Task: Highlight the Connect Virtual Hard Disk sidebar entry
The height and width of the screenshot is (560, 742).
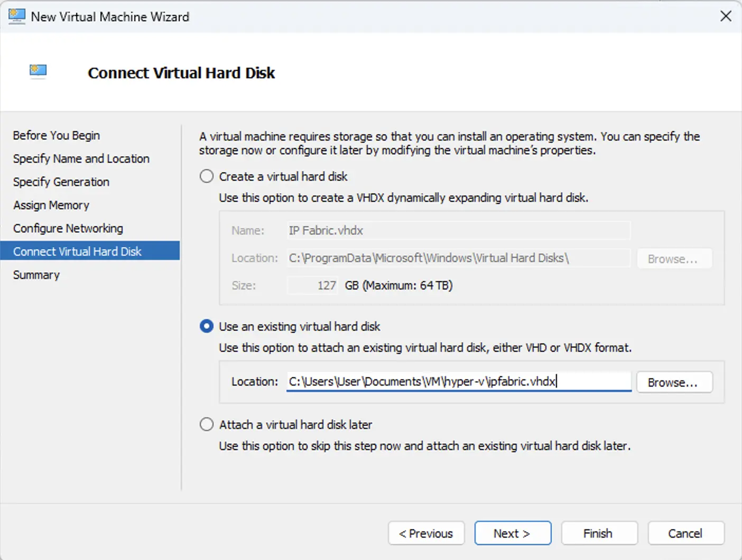Action: [x=77, y=251]
